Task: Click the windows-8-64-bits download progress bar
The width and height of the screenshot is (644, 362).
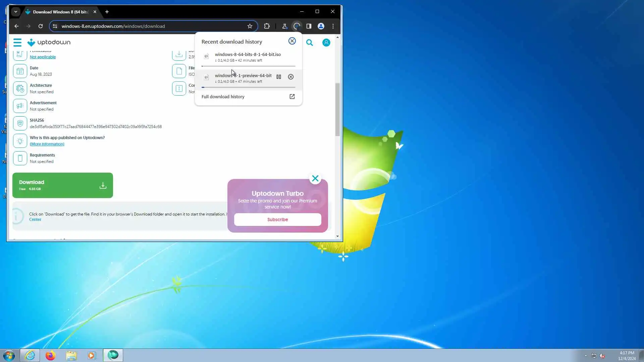Action: pyautogui.click(x=248, y=66)
